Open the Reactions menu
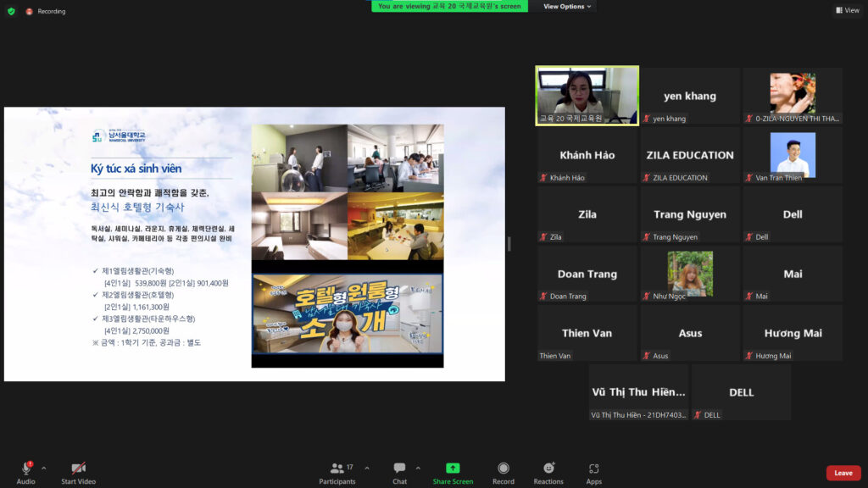Screen dimensions: 868x488 click(548, 471)
